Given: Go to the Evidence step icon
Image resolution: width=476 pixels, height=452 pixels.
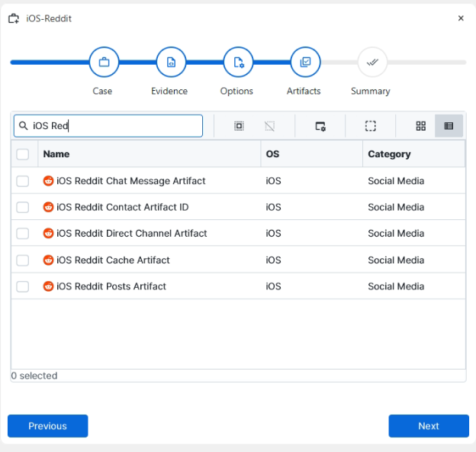Looking at the screenshot, I should (x=171, y=63).
